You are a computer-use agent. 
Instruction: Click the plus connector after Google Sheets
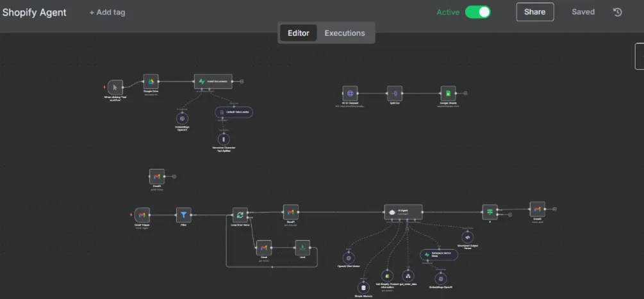point(465,93)
